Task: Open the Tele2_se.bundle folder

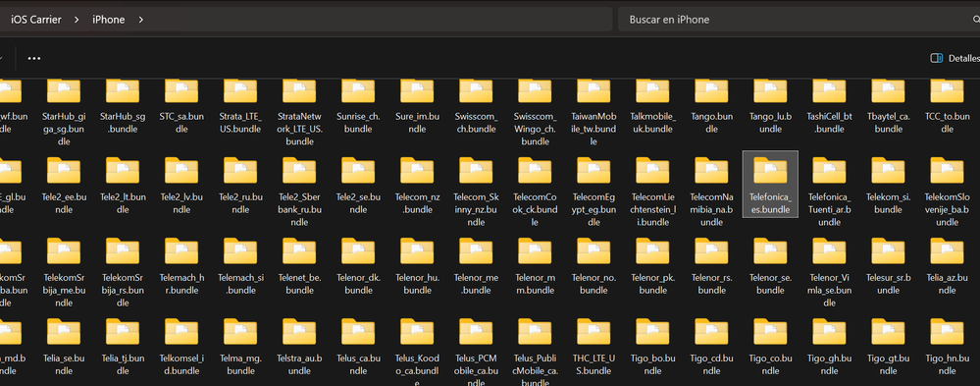Action: (x=358, y=185)
